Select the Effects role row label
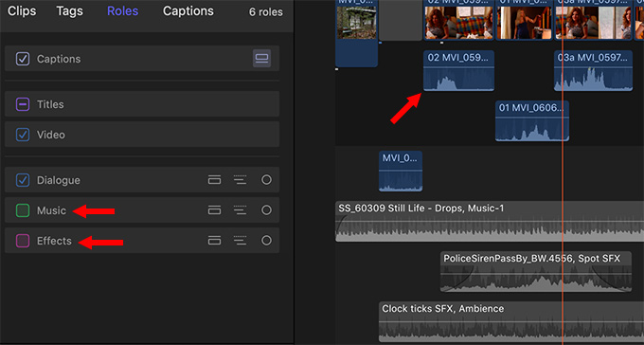The image size is (644, 345). [54, 241]
